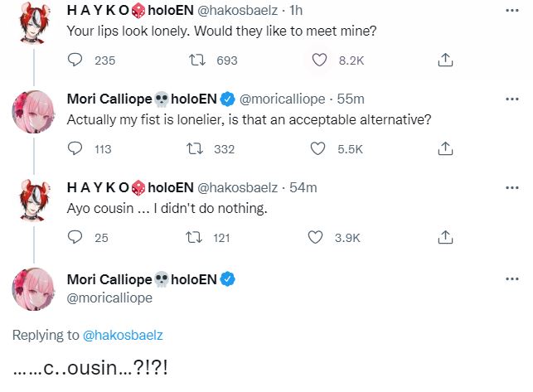
Task: Share the first HAYKO tweet
Action: pyautogui.click(x=445, y=60)
